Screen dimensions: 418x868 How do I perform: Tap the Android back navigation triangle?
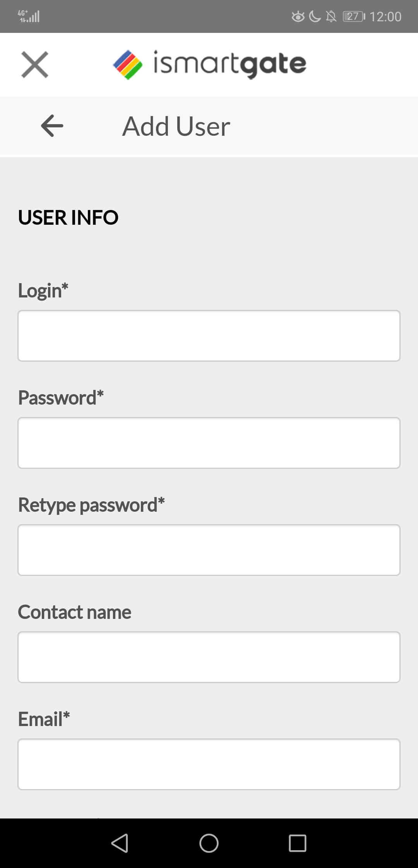click(x=120, y=843)
